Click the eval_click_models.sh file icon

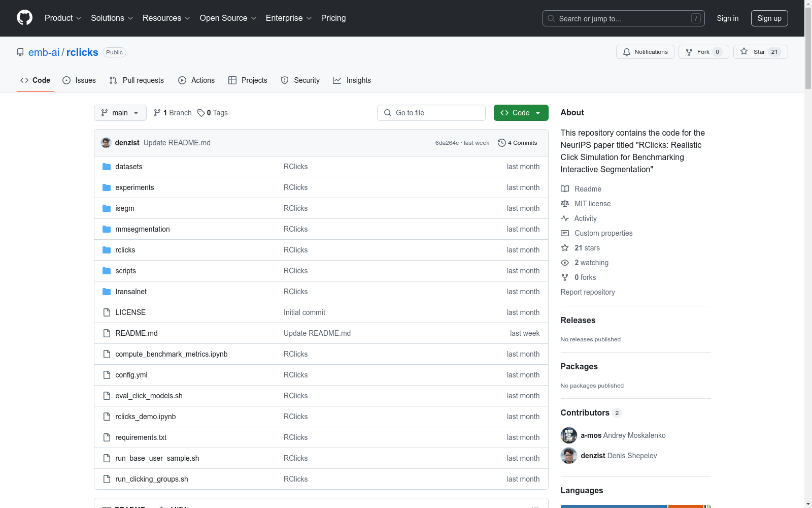[x=107, y=396]
